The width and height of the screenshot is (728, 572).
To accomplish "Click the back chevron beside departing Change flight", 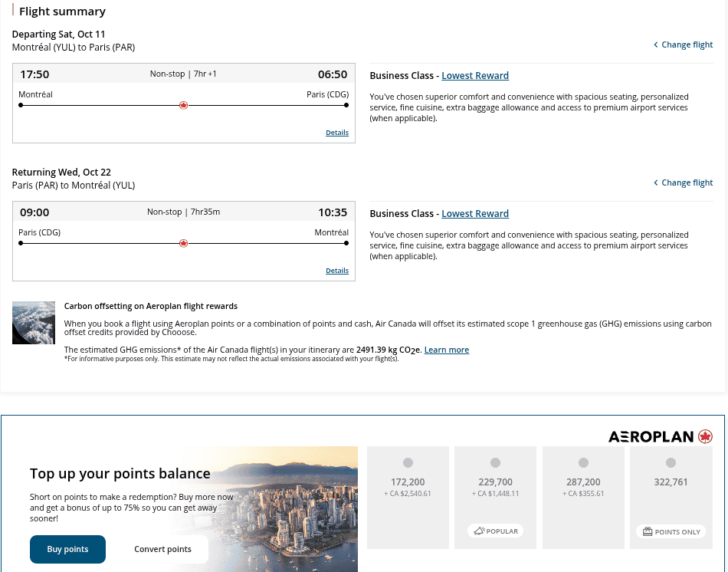I will [x=656, y=44].
